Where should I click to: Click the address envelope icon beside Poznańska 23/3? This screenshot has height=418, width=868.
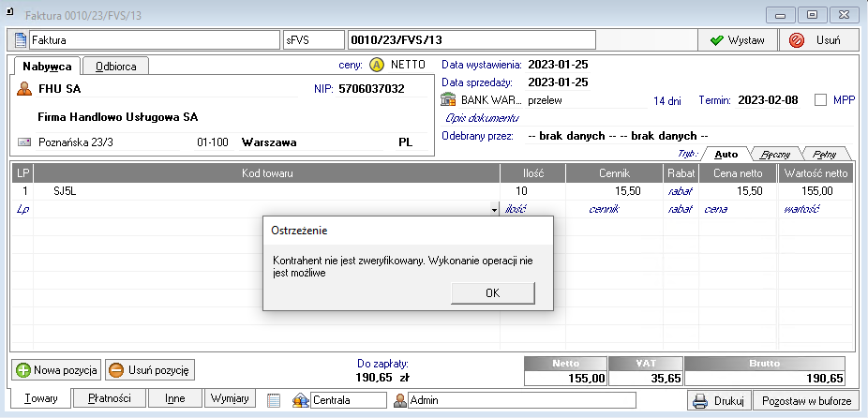pos(24,142)
